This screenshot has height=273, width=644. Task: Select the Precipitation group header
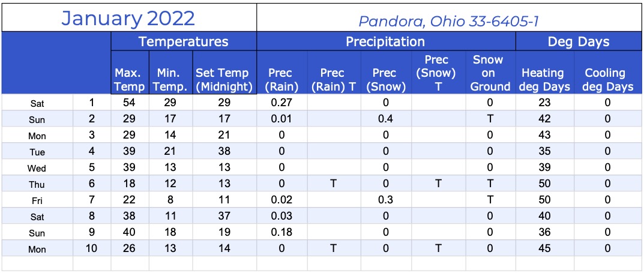pyautogui.click(x=386, y=41)
